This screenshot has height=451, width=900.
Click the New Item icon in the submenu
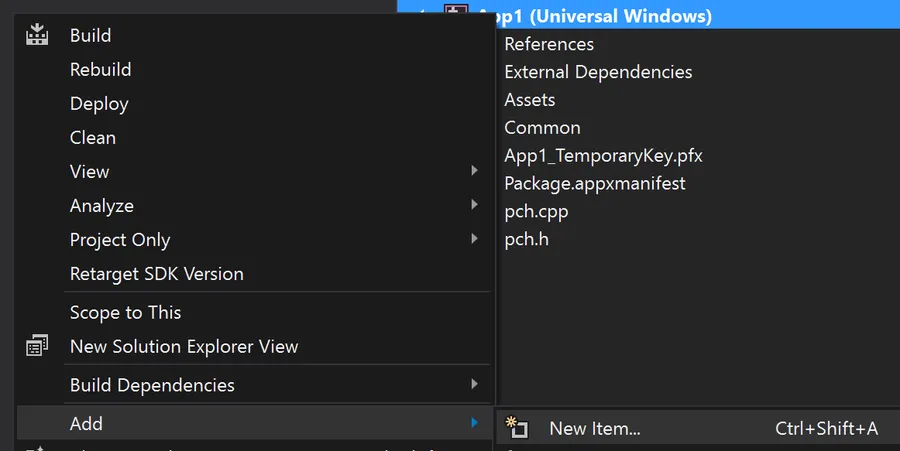[516, 428]
